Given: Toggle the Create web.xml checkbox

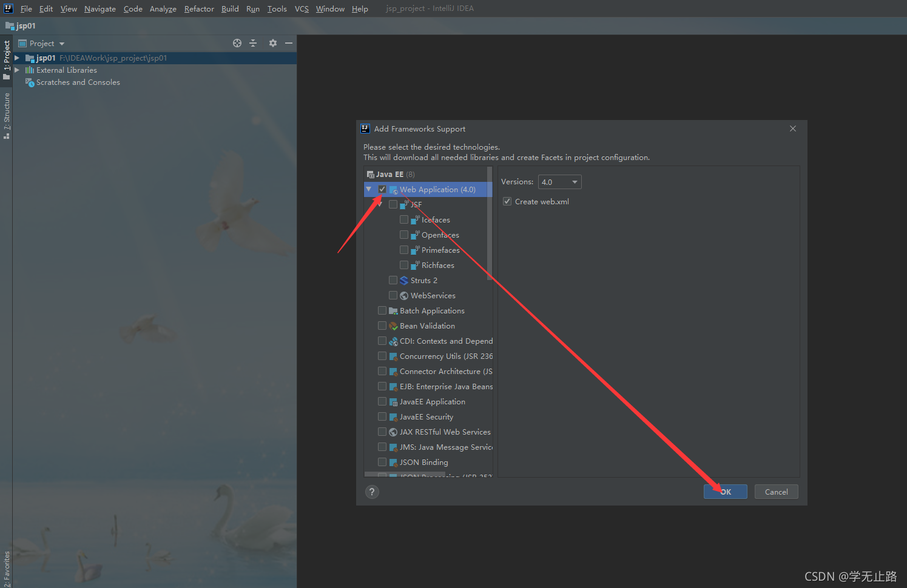Looking at the screenshot, I should 507,201.
